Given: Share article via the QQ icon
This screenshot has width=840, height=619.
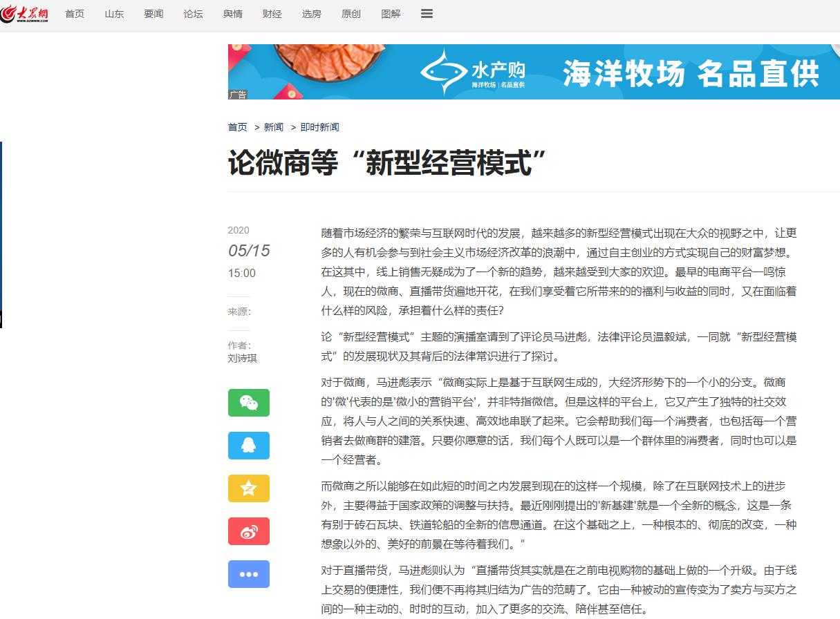Looking at the screenshot, I should coord(248,446).
